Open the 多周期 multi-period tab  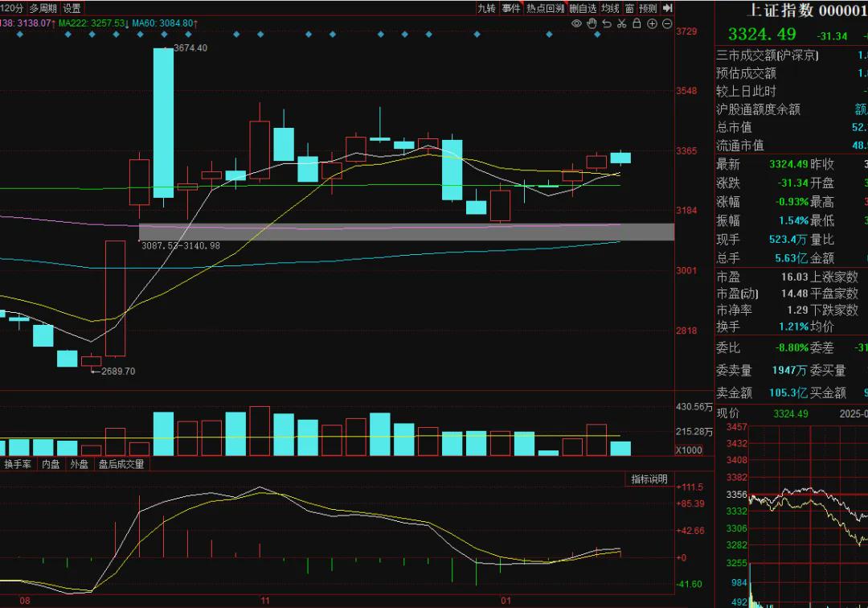(43, 8)
